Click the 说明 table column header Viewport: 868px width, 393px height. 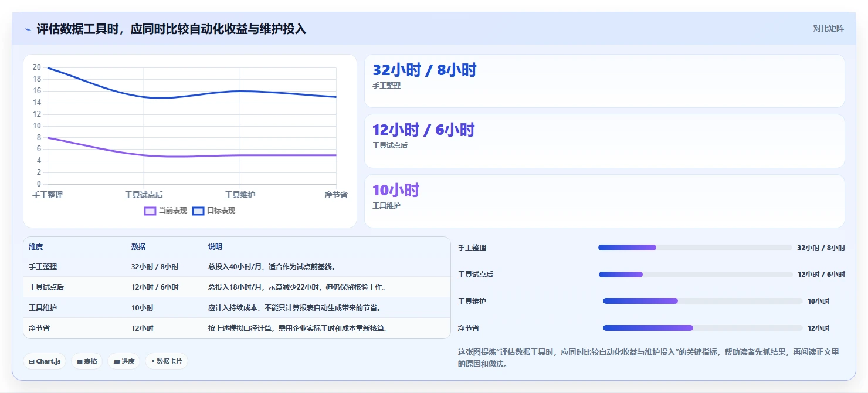click(x=215, y=247)
